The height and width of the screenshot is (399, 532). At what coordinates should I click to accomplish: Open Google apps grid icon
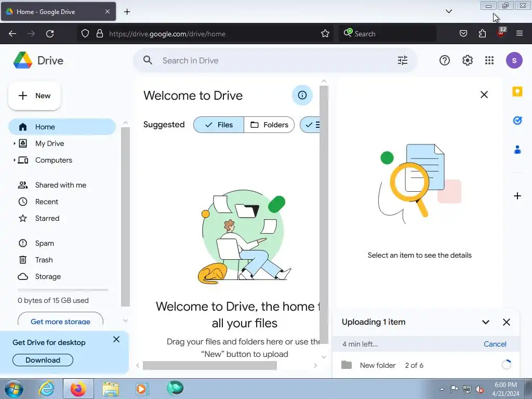(x=489, y=60)
